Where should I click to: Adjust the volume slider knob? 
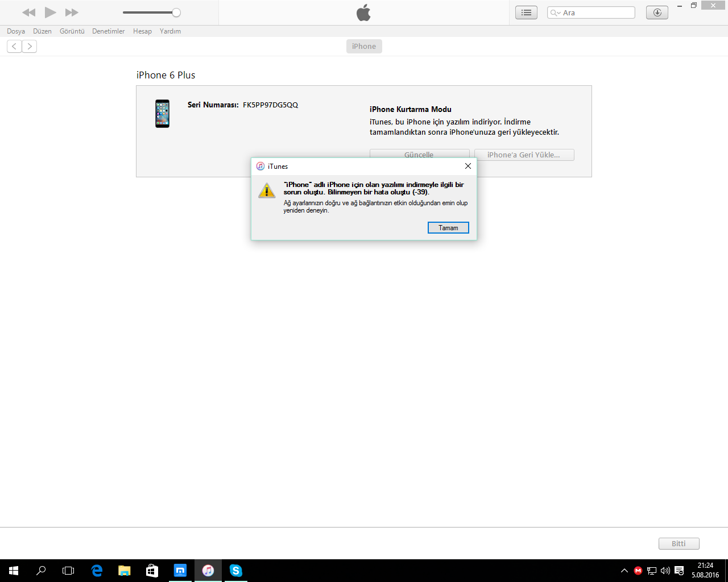pos(176,13)
